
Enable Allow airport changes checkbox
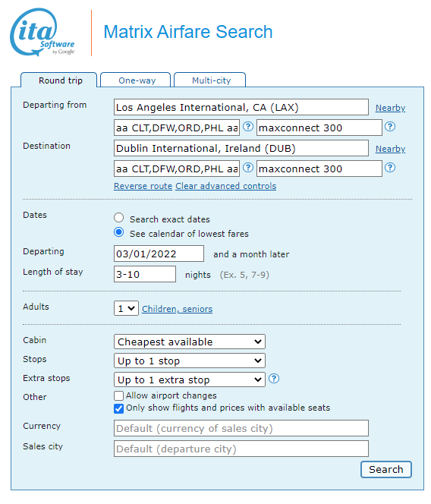118,395
